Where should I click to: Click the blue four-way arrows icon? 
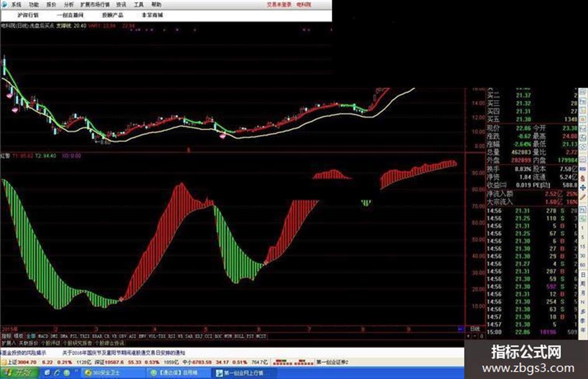(583, 187)
